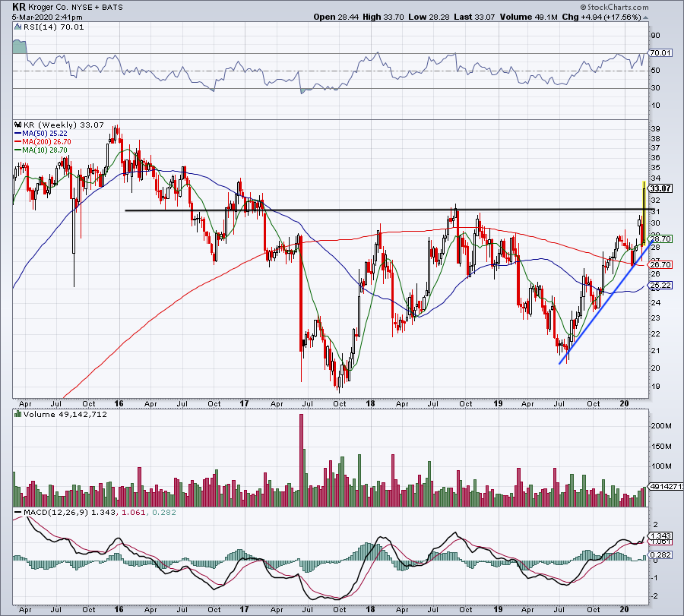684x616 pixels.
Task: Click the 'High 33.70' quote value
Action: 384,17
